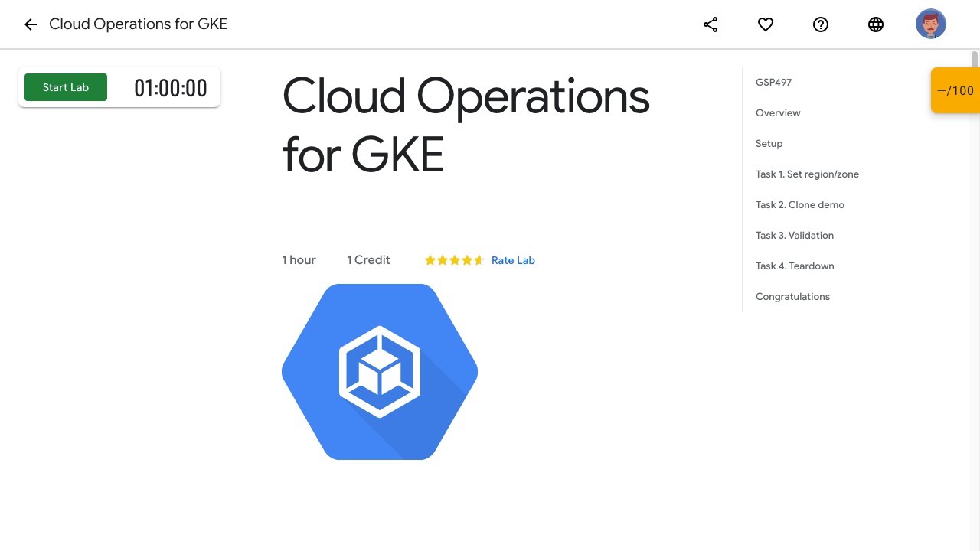This screenshot has width=980, height=551.
Task: Click the Rate Lab link
Action: [513, 260]
